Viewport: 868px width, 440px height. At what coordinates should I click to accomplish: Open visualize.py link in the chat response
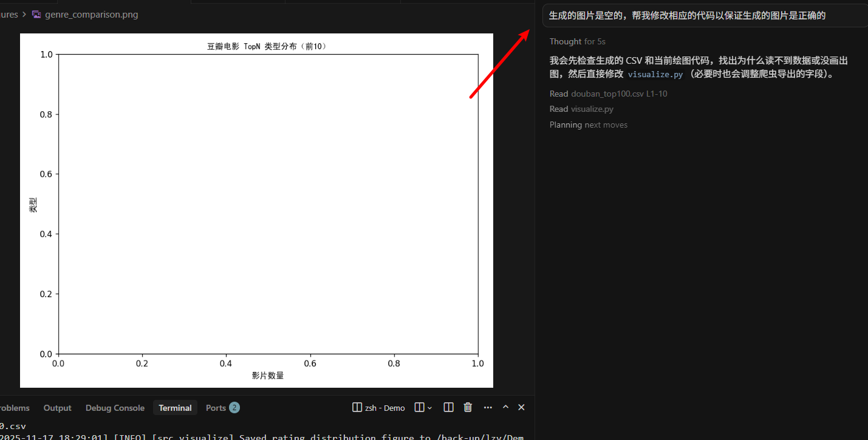(655, 74)
